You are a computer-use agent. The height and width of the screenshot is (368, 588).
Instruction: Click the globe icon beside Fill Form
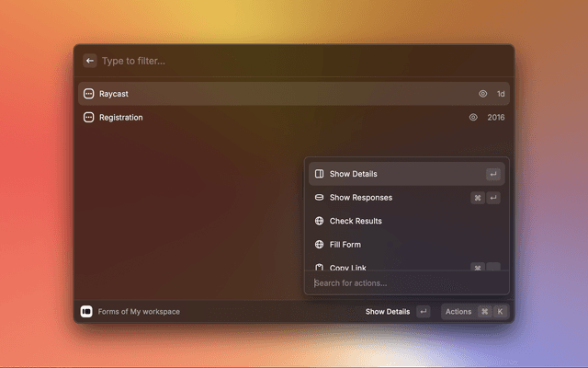[x=319, y=245]
